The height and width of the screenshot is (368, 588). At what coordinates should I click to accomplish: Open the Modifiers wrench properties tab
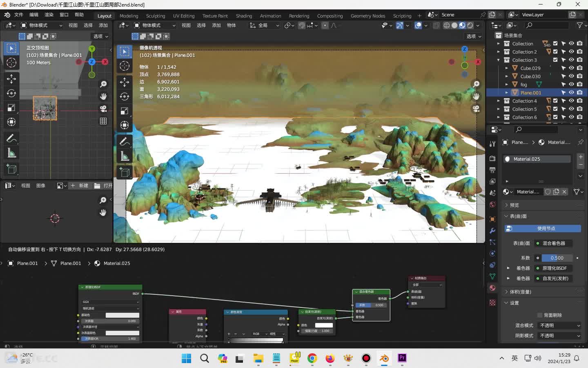pos(492,231)
